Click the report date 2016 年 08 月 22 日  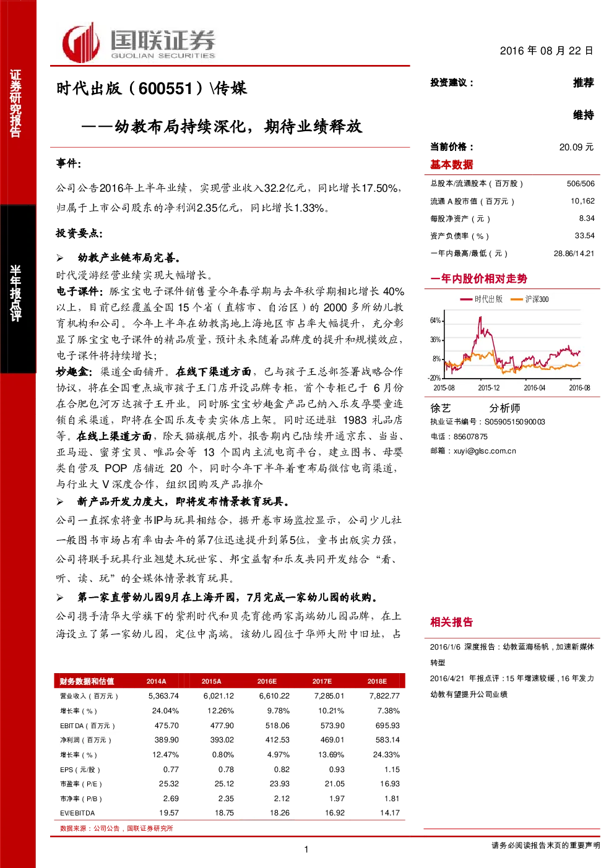(547, 51)
